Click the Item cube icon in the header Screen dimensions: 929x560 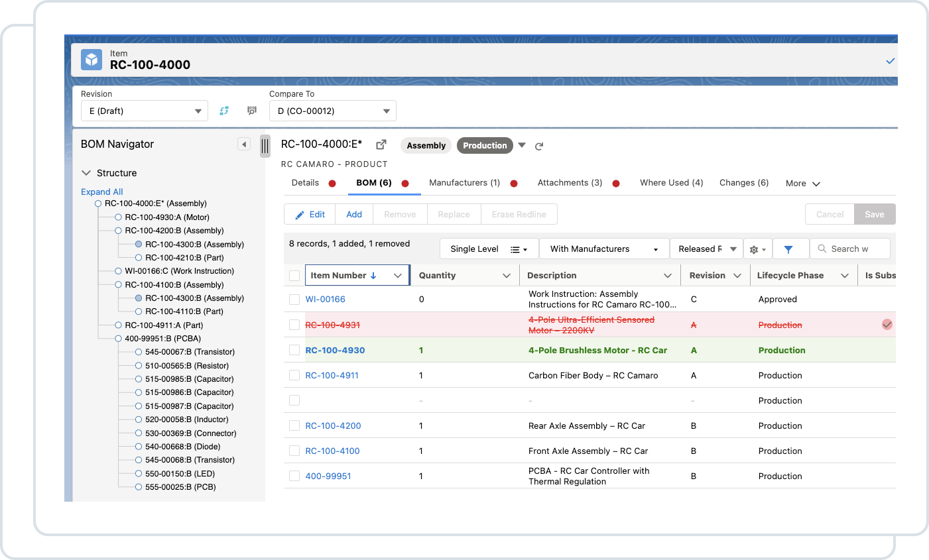pos(91,59)
